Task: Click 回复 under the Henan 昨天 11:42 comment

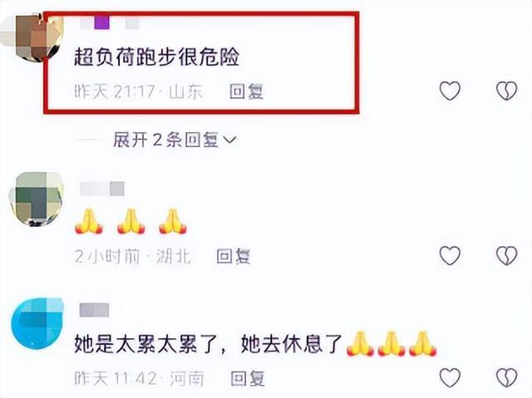Action: coord(248,378)
